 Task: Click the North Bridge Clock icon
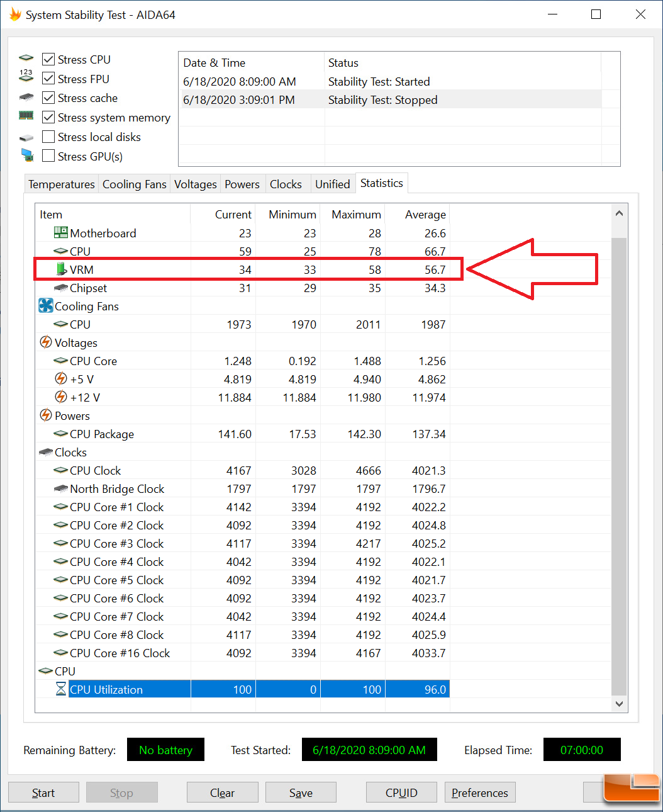[61, 488]
